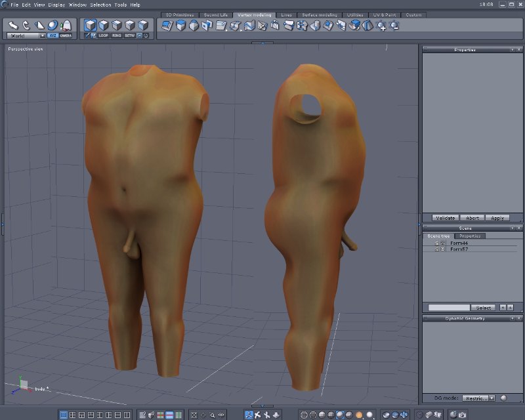Toggle the XYZ axis mode button

(x=52, y=35)
